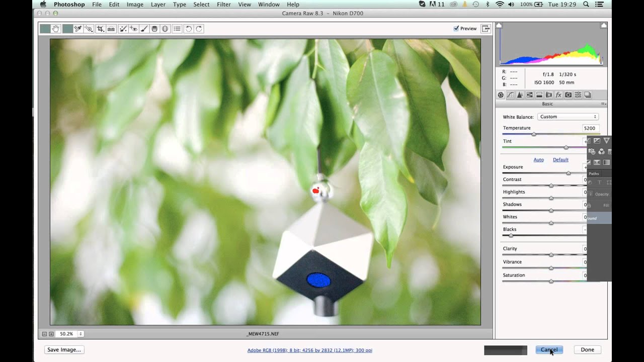
Task: Rotate image 90° clockwise
Action: (199, 29)
